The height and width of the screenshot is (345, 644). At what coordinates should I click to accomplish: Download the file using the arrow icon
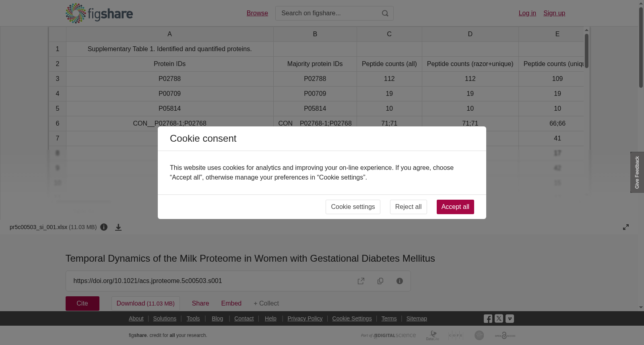118,227
